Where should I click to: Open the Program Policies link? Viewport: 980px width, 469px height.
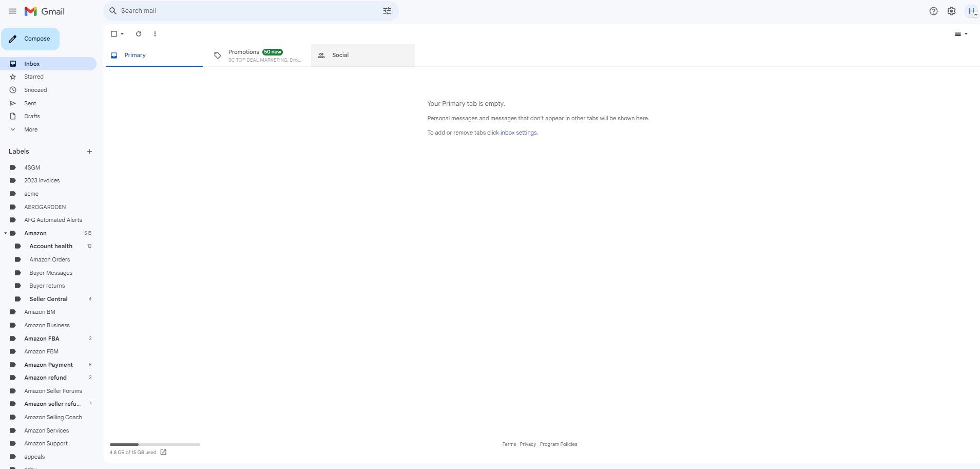(559, 444)
